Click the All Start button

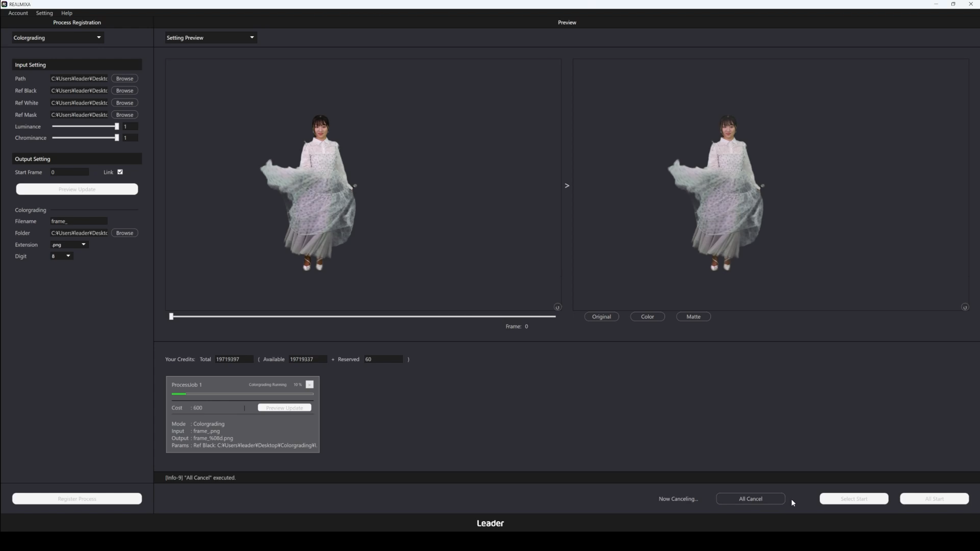pos(935,499)
